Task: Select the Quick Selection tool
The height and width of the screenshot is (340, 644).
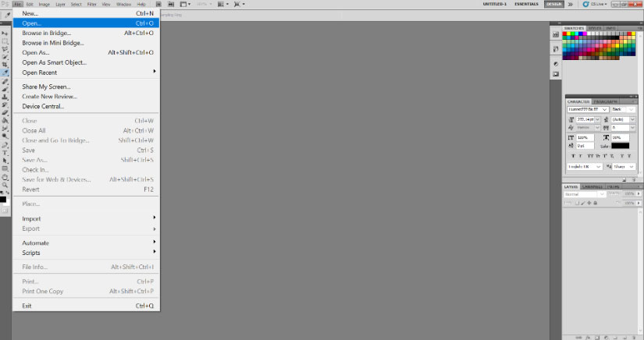Action: point(5,57)
